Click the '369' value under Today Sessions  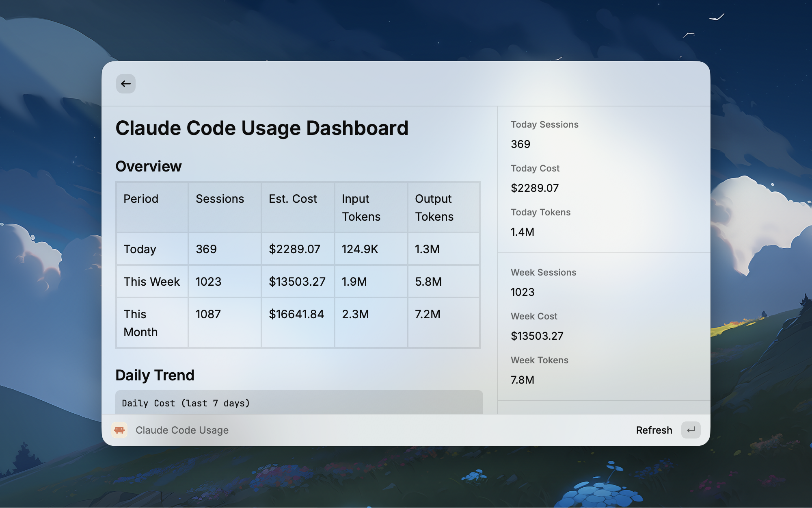click(x=520, y=144)
